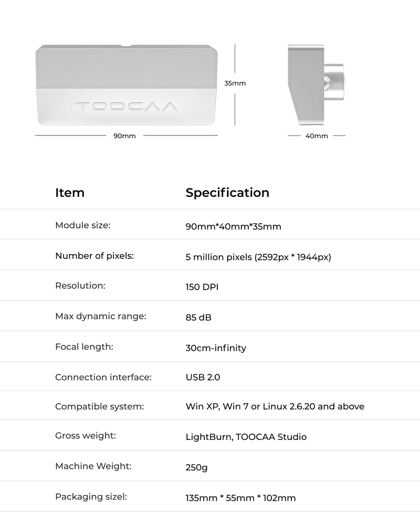The image size is (420, 525).
Task: Select the Module size row label
Action: point(83,225)
